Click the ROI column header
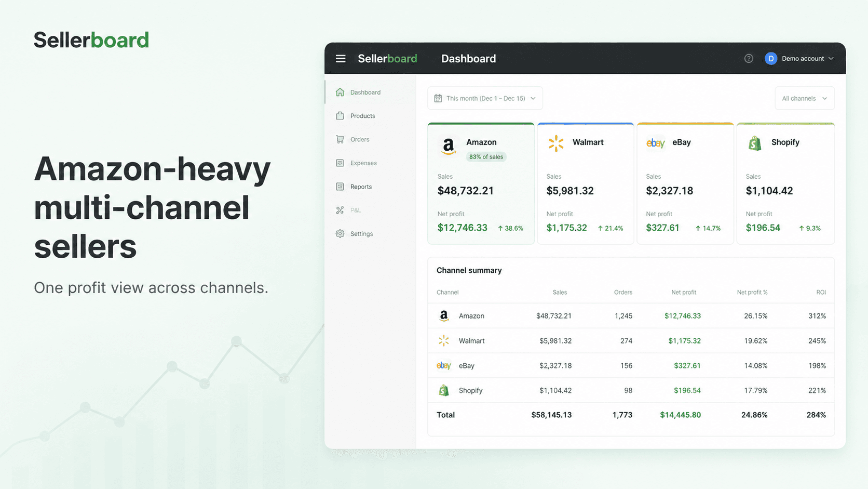 click(x=821, y=293)
